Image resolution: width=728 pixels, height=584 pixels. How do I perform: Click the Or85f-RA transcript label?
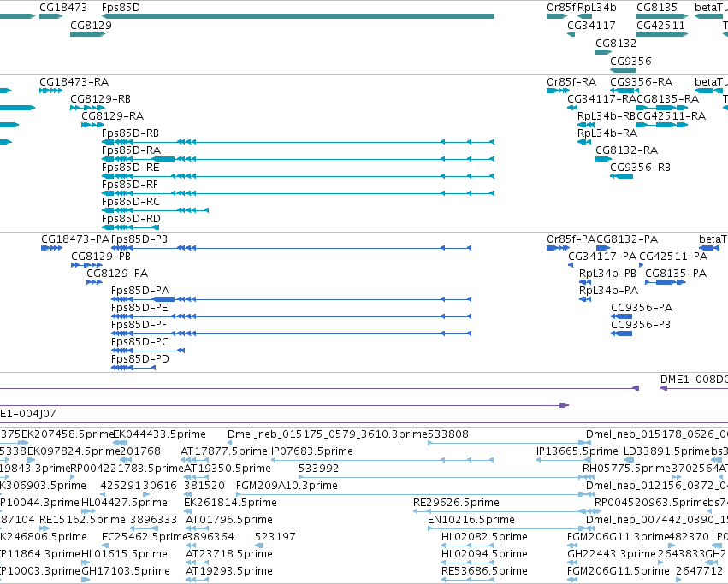pos(571,82)
